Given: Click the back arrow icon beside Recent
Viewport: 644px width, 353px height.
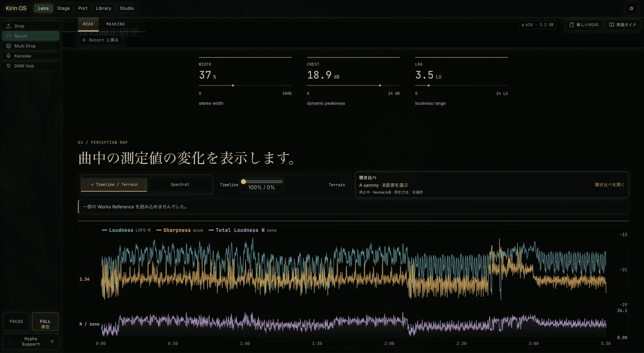Looking at the screenshot, I should (84, 40).
